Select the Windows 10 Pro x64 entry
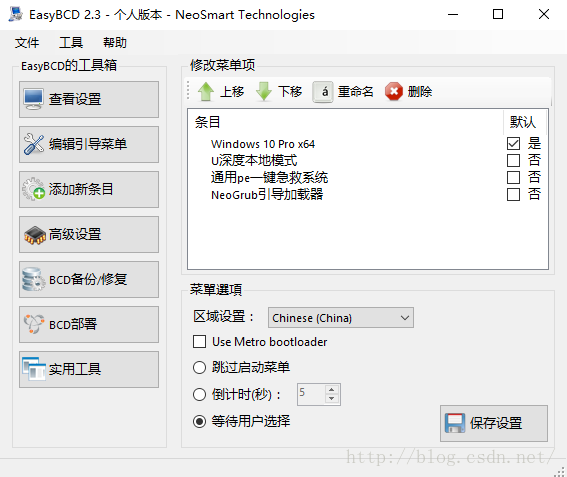This screenshot has width=567, height=477. [263, 144]
